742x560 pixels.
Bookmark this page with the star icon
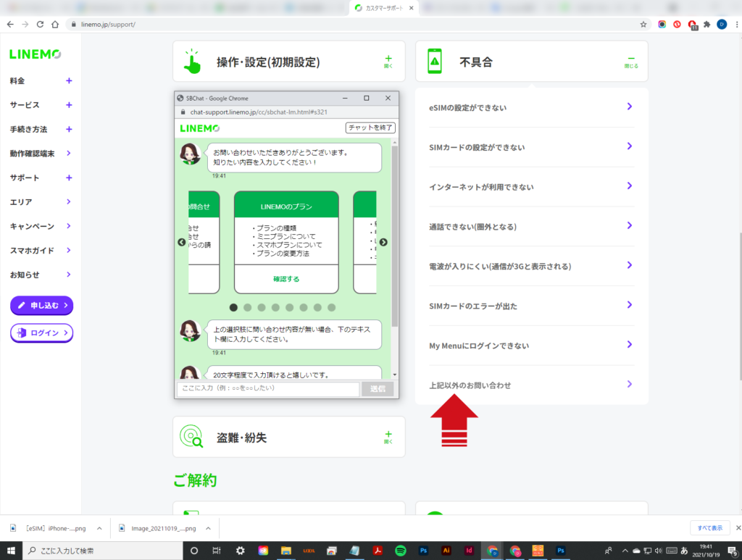tap(643, 24)
